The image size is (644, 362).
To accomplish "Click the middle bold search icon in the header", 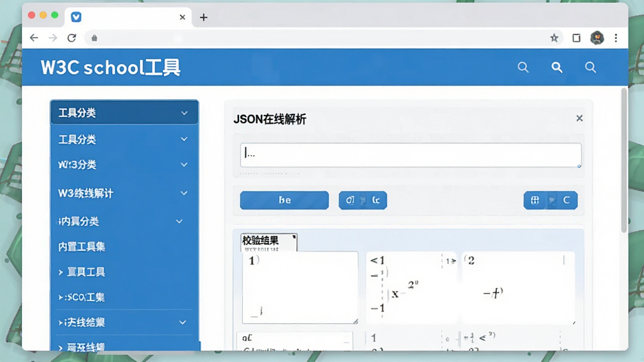I will (x=557, y=67).
